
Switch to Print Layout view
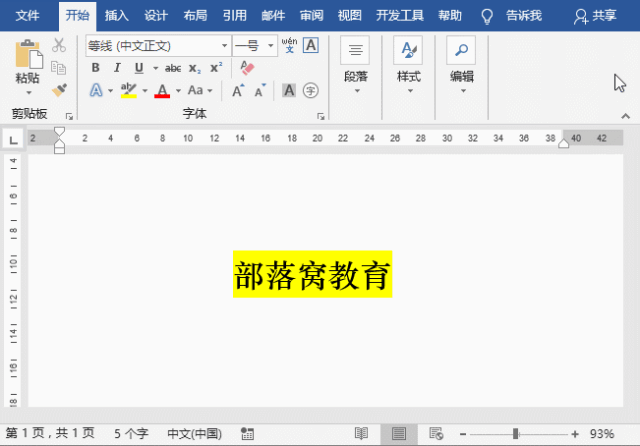(399, 433)
